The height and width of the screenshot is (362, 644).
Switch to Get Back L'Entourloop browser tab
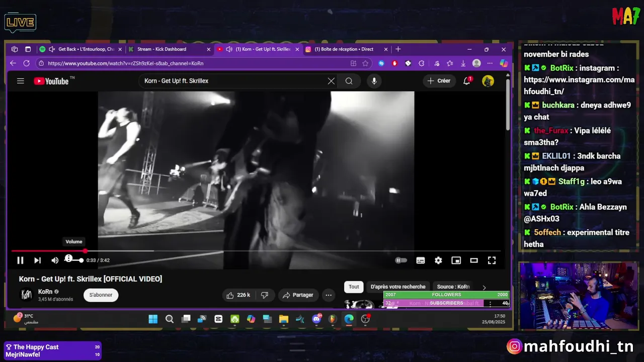(x=86, y=49)
